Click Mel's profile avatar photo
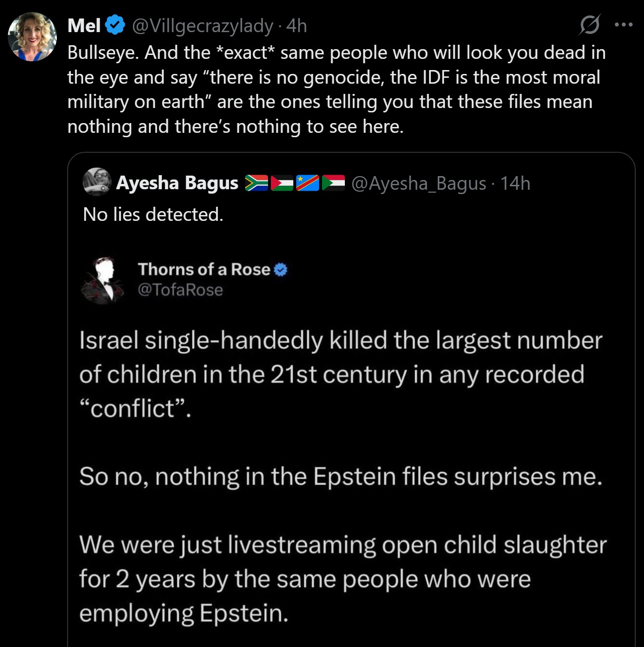 [33, 37]
